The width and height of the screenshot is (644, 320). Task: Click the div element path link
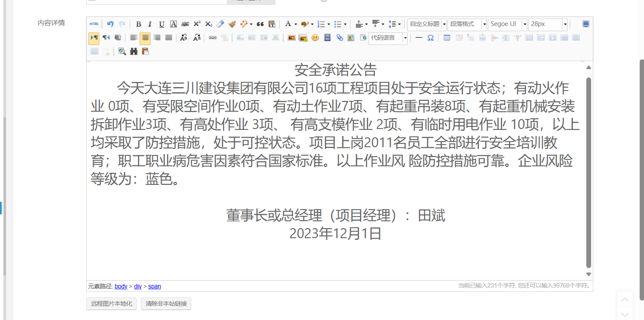138,286
